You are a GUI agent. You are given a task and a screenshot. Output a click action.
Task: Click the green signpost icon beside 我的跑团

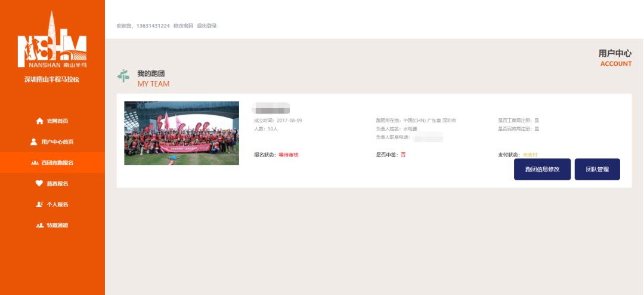(123, 76)
